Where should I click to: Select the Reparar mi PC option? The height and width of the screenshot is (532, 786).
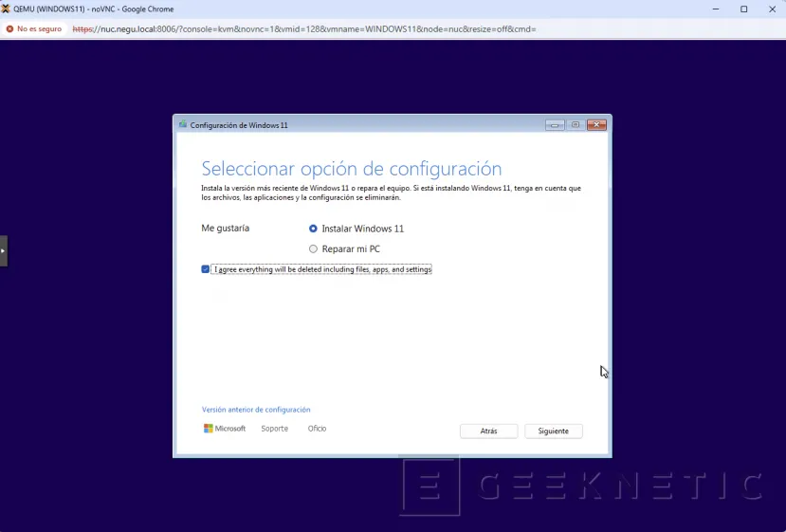[313, 248]
